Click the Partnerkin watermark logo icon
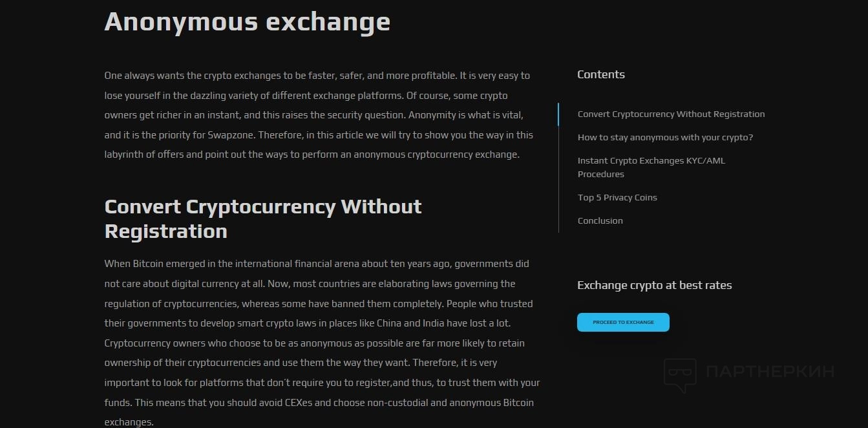The height and width of the screenshot is (428, 868). point(680,375)
